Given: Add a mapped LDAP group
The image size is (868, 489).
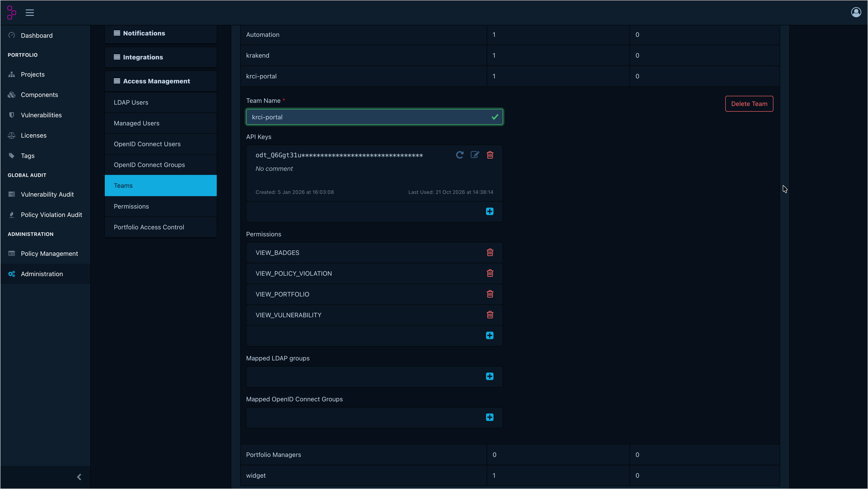Looking at the screenshot, I should tap(490, 377).
